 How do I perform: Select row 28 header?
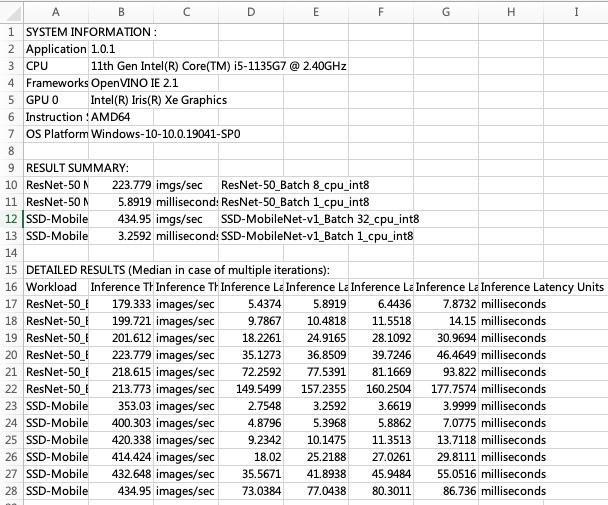12,491
